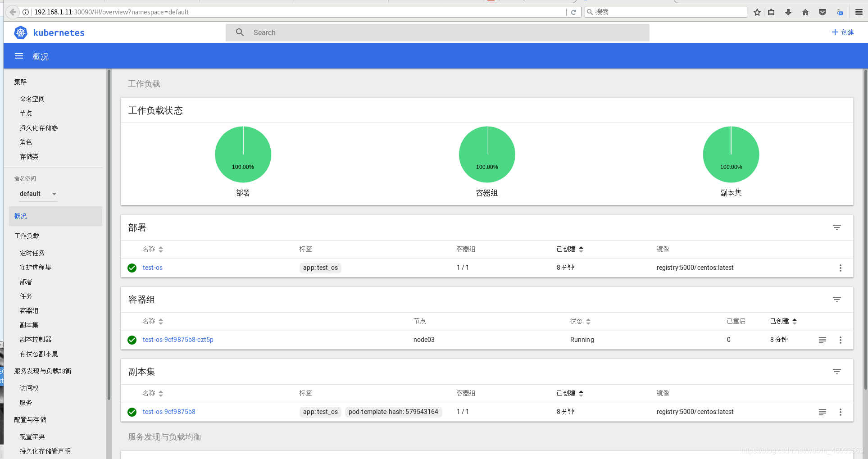The height and width of the screenshot is (459, 868).
Task: Click the dashboard search magnifier icon
Action: coord(240,32)
